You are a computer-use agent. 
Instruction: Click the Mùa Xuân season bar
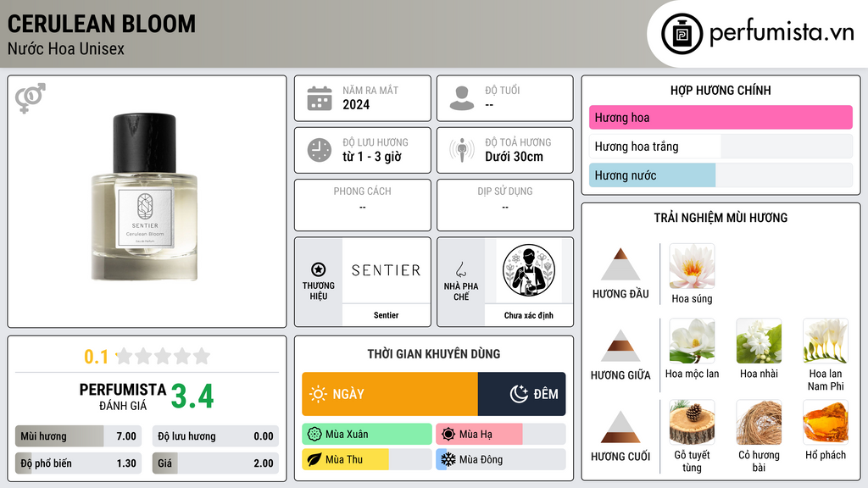pos(367,435)
